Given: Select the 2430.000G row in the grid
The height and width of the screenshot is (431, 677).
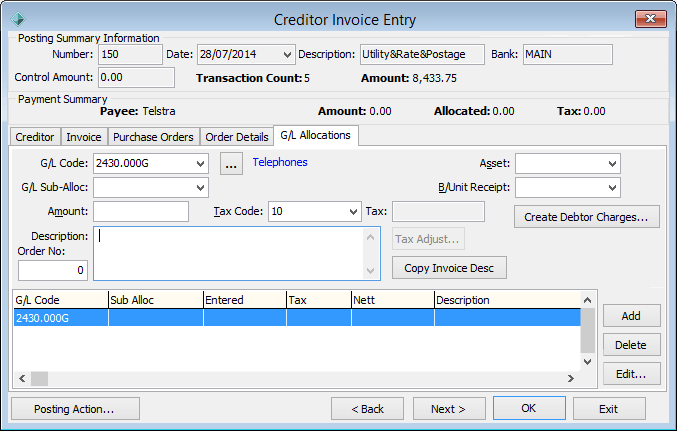Looking at the screenshot, I should [297, 318].
